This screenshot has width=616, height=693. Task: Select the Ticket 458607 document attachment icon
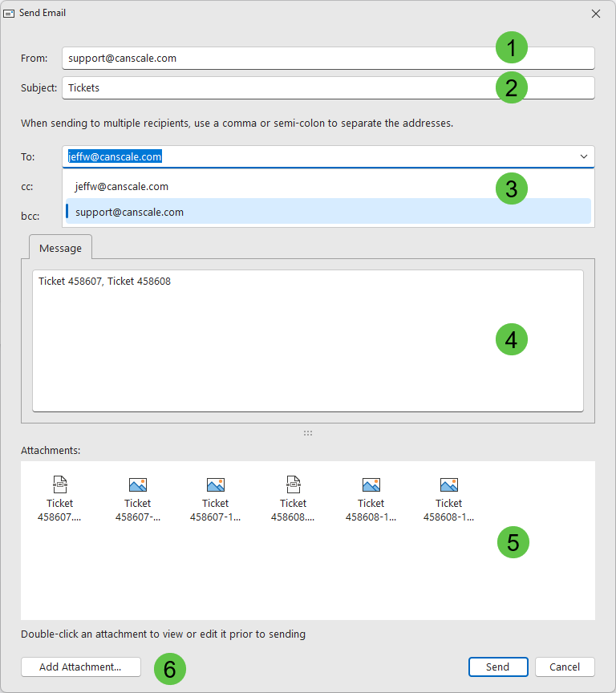[59, 484]
